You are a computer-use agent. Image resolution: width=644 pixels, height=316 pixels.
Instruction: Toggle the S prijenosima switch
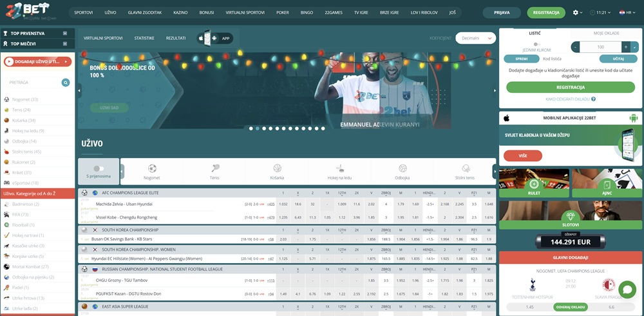(99, 168)
